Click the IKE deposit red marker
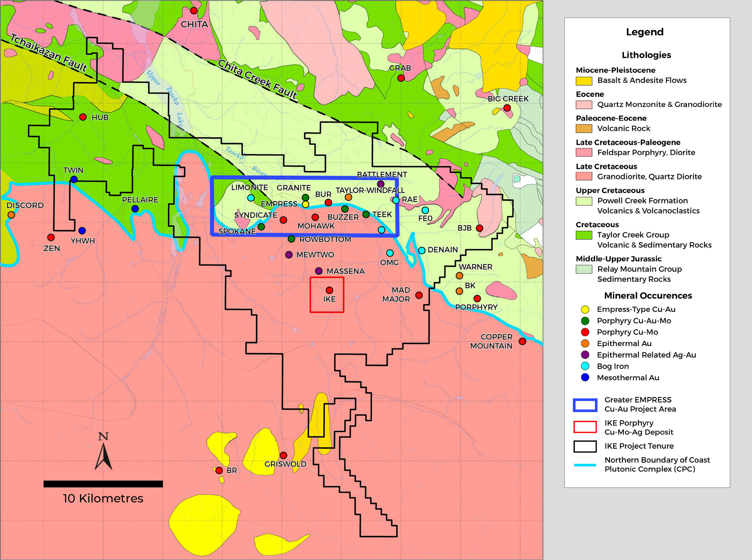This screenshot has width=752, height=560. click(x=329, y=290)
